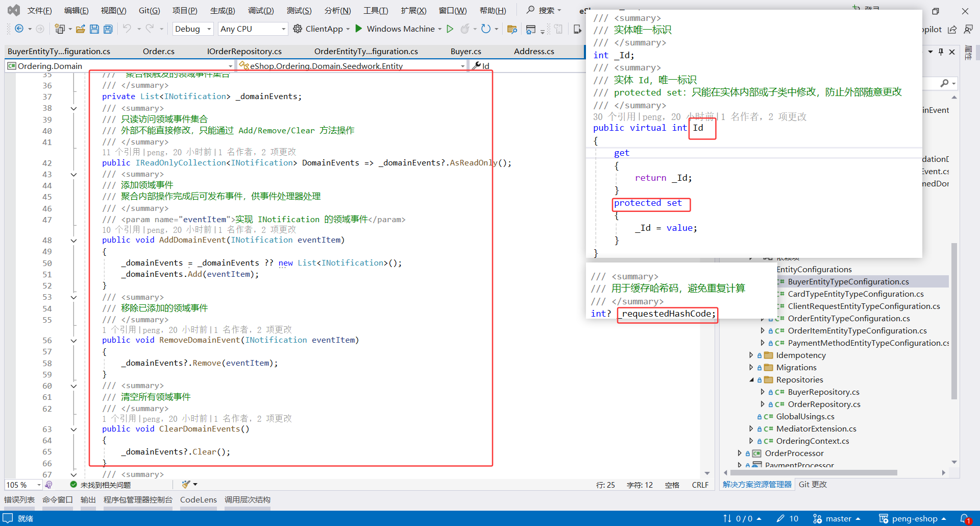Open the Git(G) menu
The image size is (980, 526).
click(149, 10)
